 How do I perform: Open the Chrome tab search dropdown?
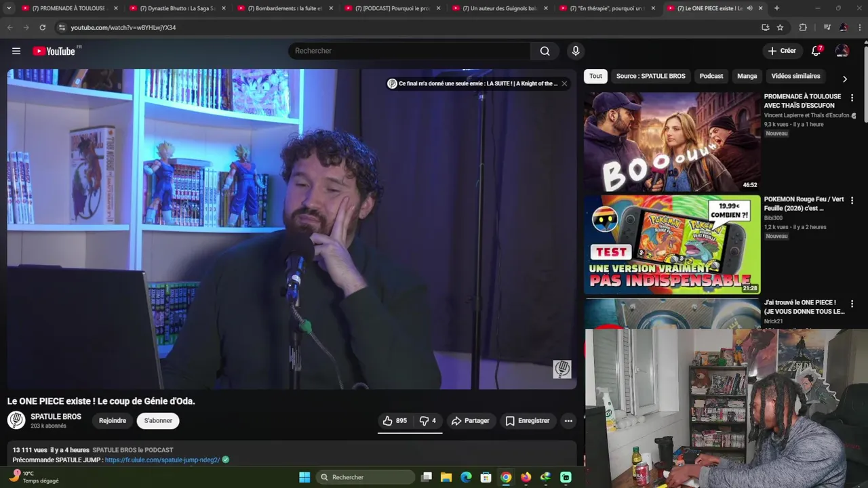coord(9,8)
